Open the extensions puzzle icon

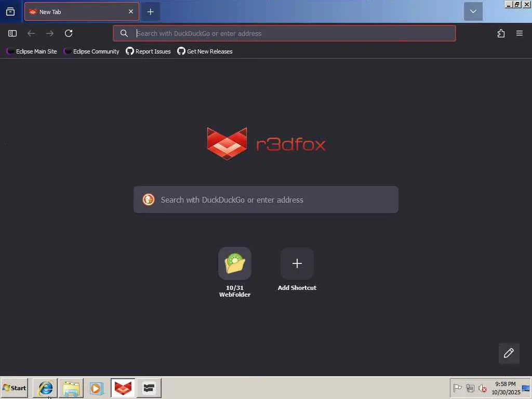click(x=501, y=33)
